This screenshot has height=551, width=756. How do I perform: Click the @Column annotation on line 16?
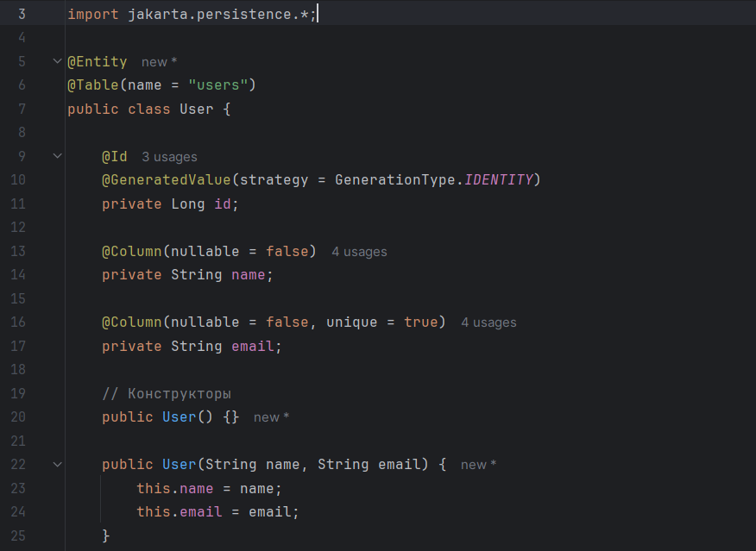point(132,322)
